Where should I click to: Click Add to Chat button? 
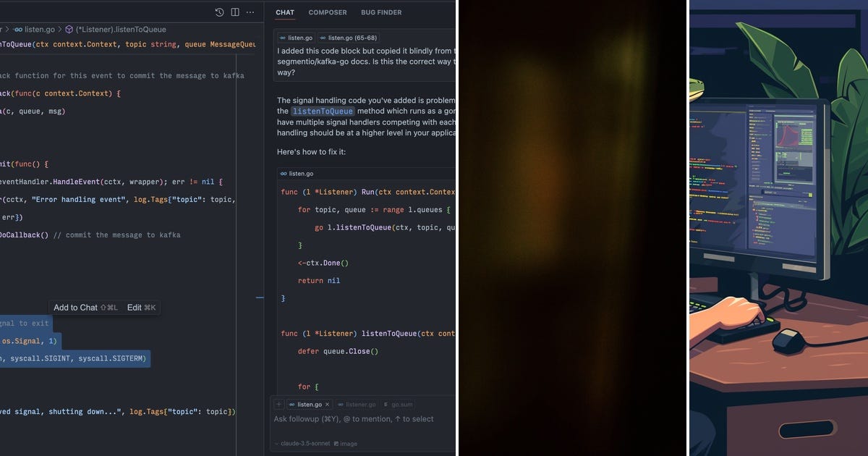pos(85,308)
